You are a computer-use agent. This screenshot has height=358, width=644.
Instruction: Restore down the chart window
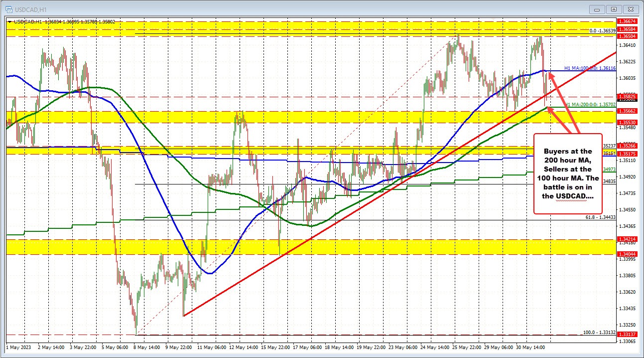(613, 8)
